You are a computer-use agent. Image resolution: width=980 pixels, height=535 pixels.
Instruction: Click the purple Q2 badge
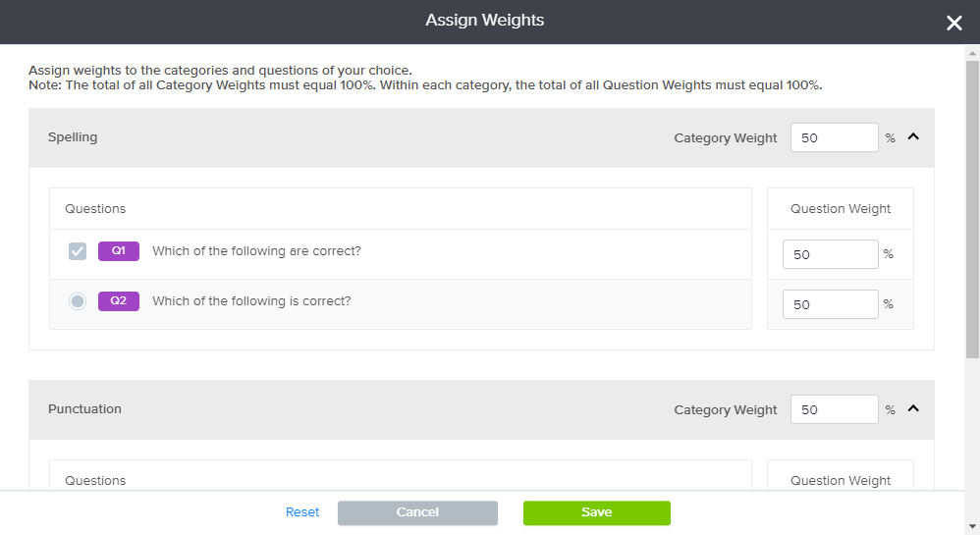point(118,301)
